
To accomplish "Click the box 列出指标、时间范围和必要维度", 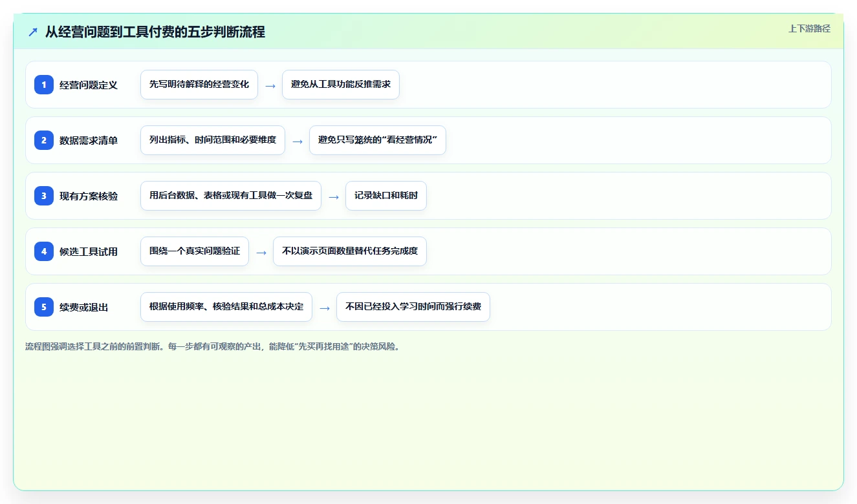I will point(213,140).
